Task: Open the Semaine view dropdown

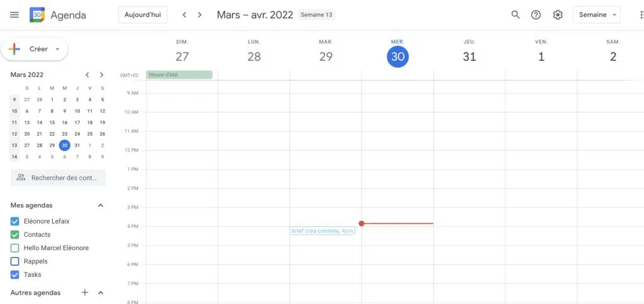Action: [596, 15]
